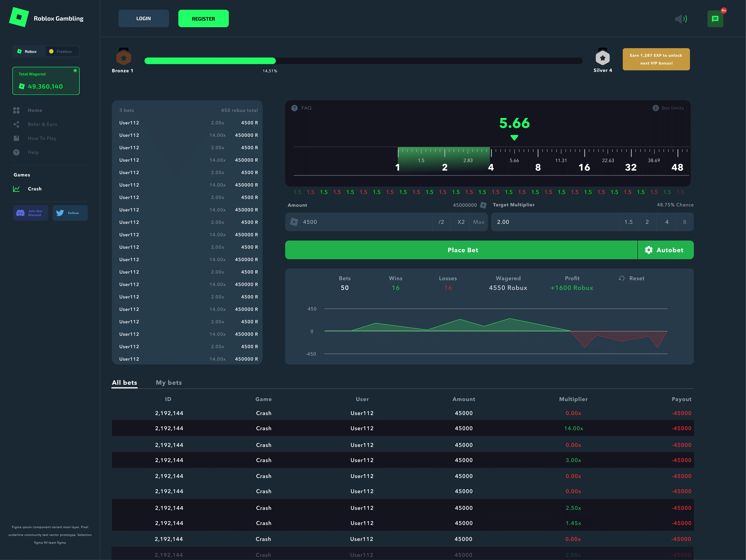
Task: Click the green chat messages icon
Action: click(x=715, y=19)
